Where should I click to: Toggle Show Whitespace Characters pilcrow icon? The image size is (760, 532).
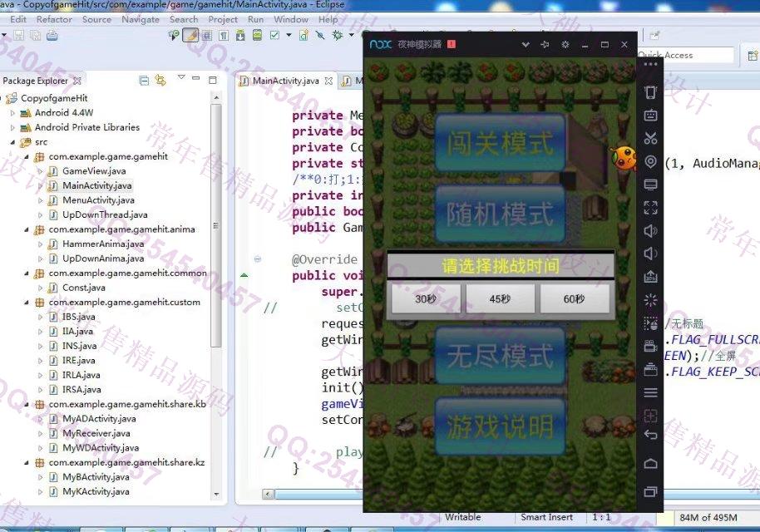pyautogui.click(x=224, y=36)
